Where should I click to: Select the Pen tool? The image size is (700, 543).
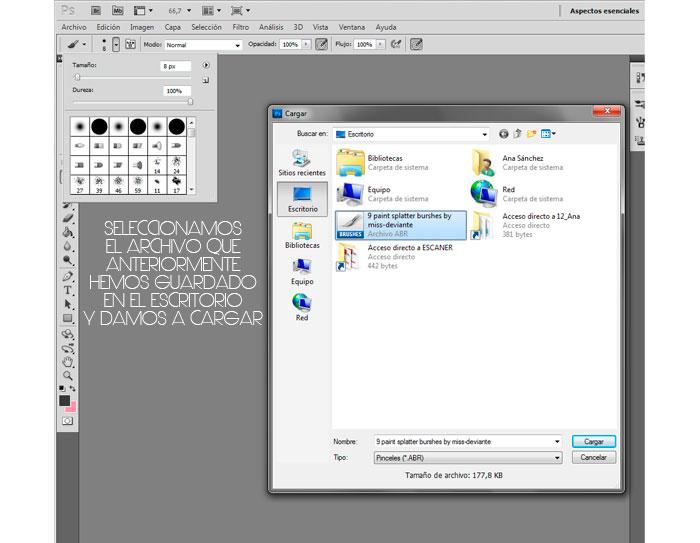click(68, 275)
